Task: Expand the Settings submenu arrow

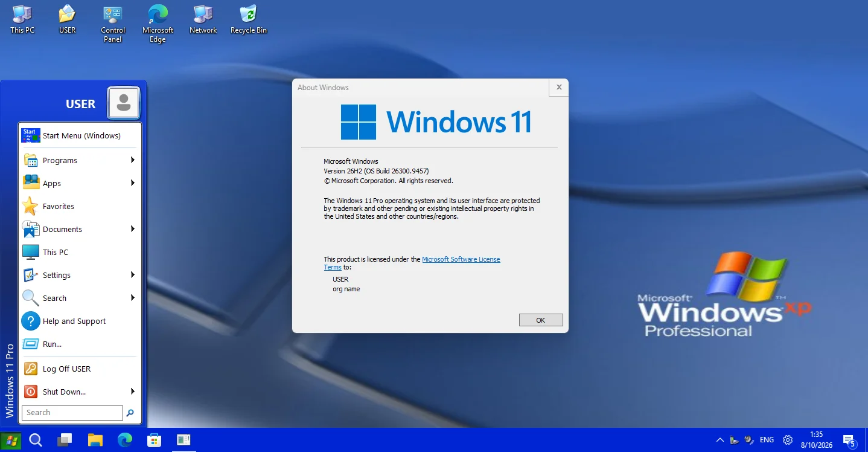Action: (x=132, y=275)
